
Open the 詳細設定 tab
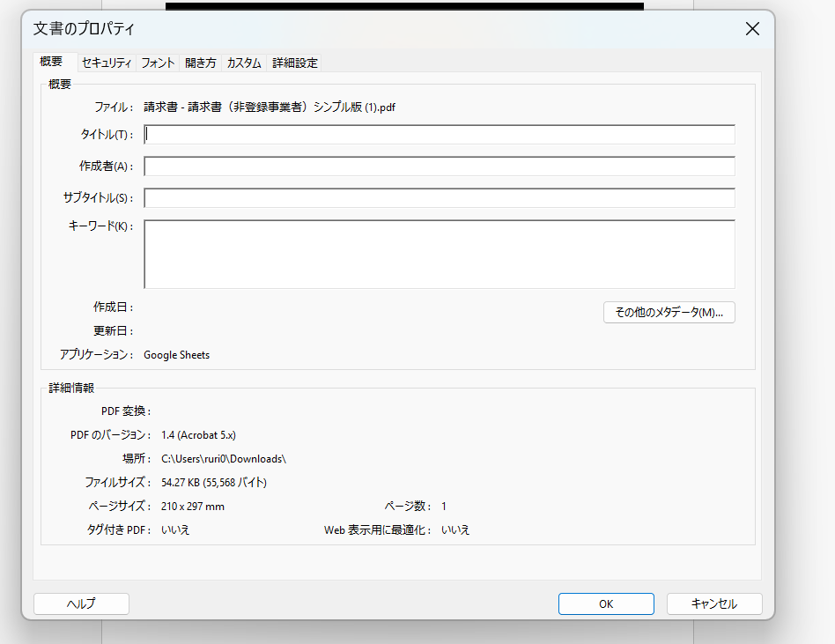click(295, 63)
